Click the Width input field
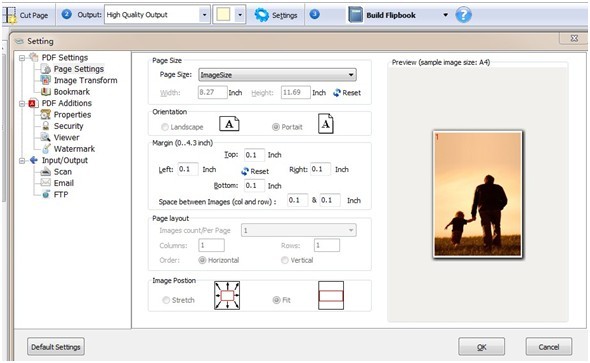Screen dimensions: 590x363 click(213, 92)
